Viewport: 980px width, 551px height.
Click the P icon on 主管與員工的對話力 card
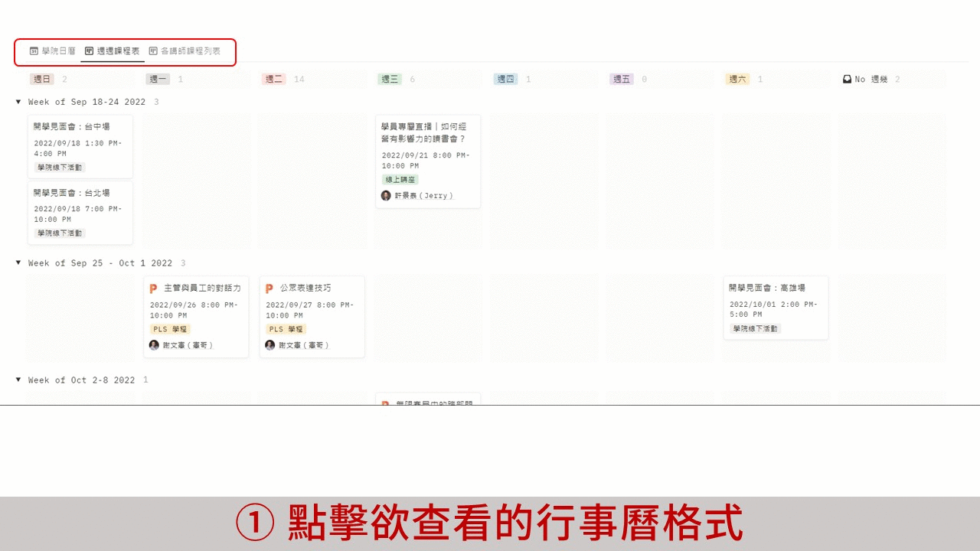point(153,289)
